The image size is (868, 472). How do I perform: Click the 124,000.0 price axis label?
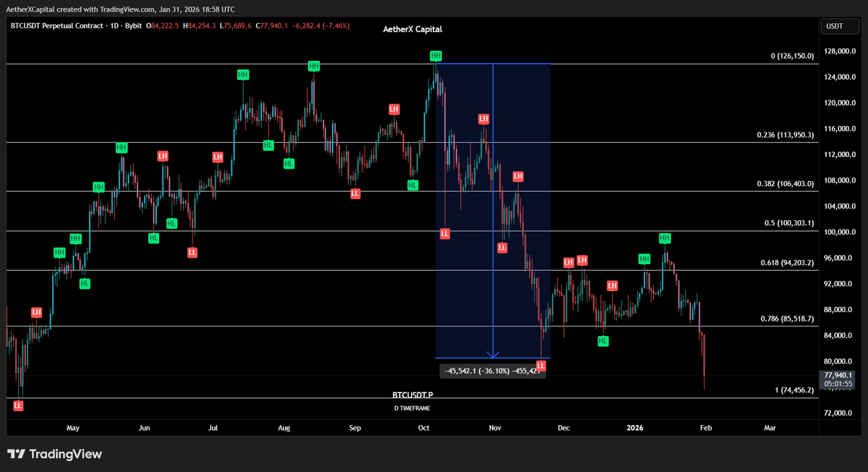pyautogui.click(x=839, y=77)
